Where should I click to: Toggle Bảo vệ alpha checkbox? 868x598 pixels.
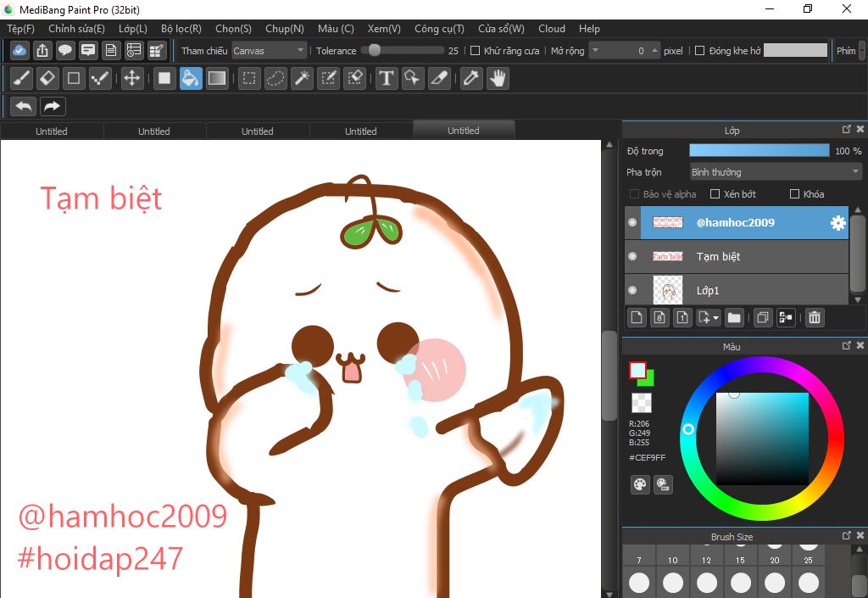(634, 193)
